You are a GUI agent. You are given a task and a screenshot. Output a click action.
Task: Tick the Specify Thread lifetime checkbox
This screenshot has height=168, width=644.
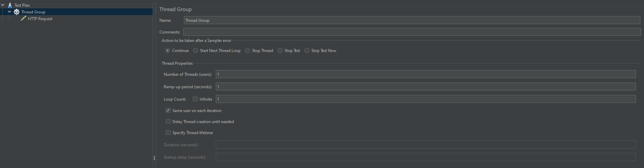point(168,132)
